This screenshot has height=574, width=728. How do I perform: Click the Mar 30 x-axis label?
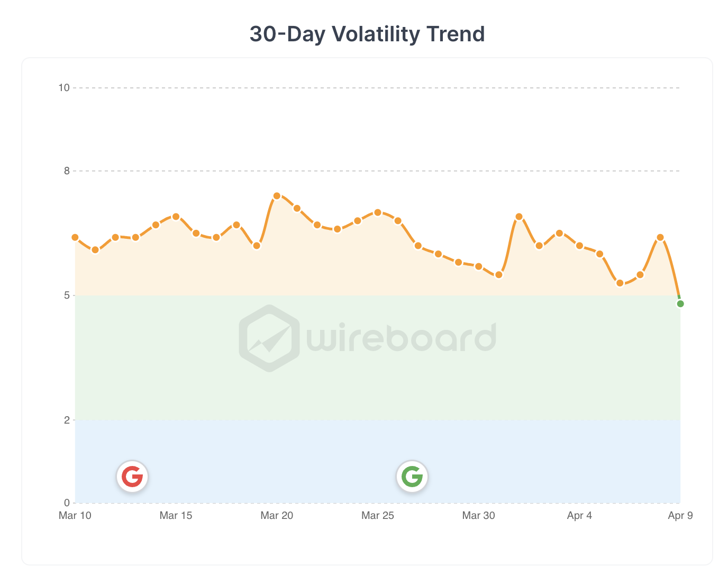pyautogui.click(x=478, y=515)
